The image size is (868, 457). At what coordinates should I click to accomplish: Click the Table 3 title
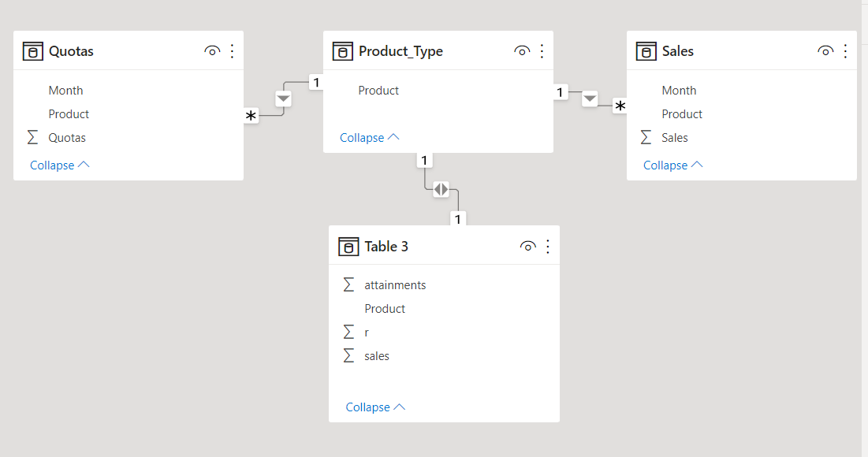click(x=386, y=246)
